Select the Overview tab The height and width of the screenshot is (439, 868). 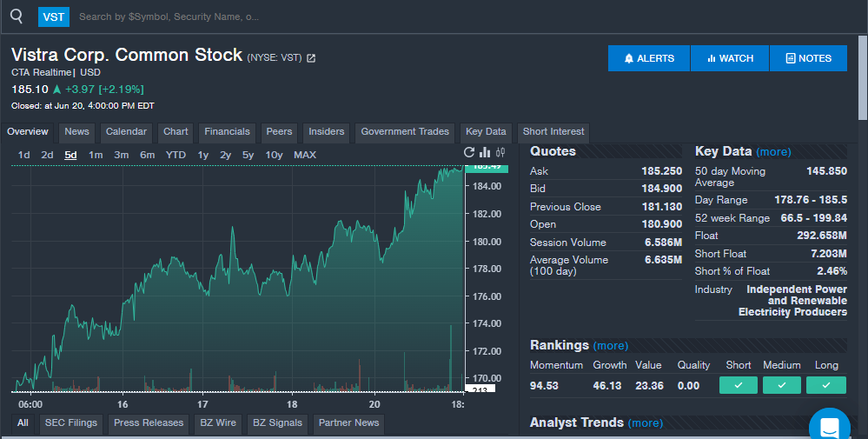28,132
